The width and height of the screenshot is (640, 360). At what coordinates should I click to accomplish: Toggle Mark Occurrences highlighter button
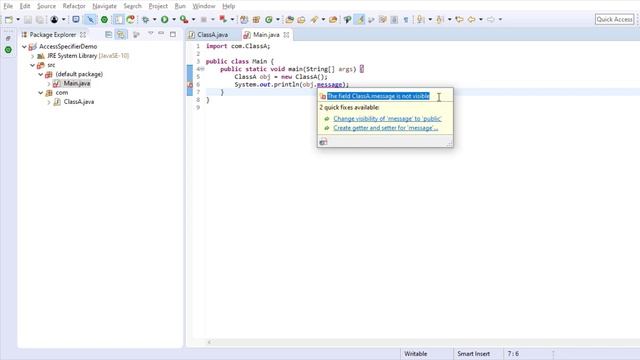point(360,19)
